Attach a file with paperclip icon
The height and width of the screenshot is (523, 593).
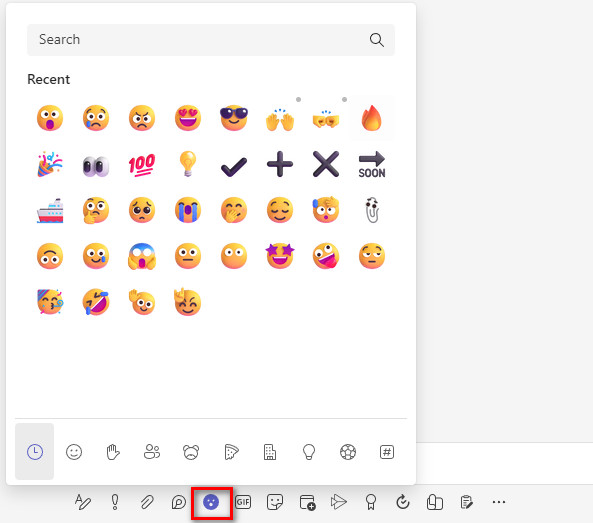(147, 502)
